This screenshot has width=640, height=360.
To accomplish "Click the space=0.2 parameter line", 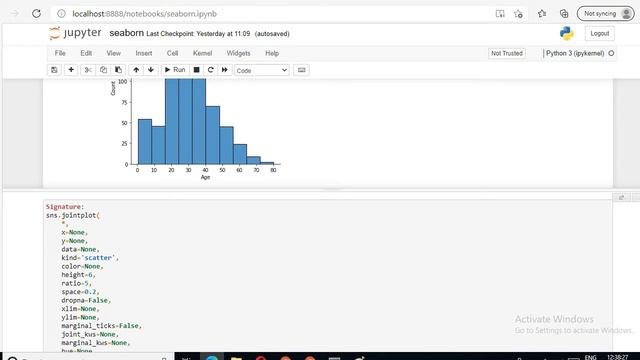I will 80,292.
